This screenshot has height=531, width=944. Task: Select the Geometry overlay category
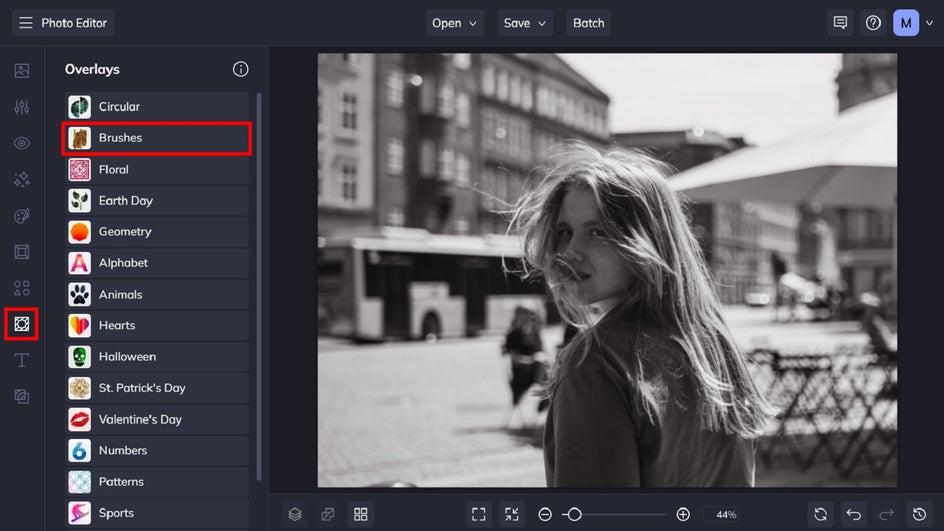pyautogui.click(x=157, y=232)
